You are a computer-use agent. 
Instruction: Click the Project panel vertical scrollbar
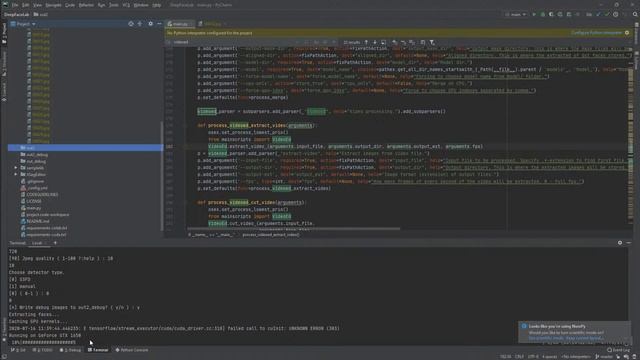(162, 176)
